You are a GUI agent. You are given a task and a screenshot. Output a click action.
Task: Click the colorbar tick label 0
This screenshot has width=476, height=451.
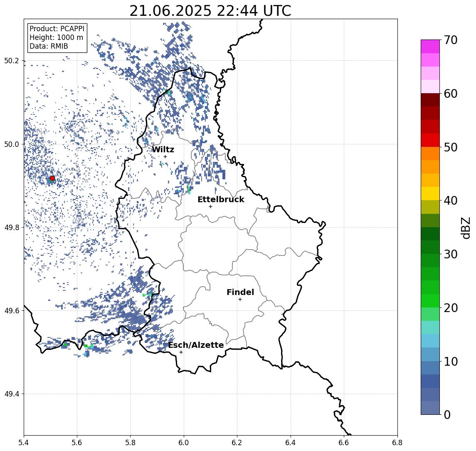point(447,414)
